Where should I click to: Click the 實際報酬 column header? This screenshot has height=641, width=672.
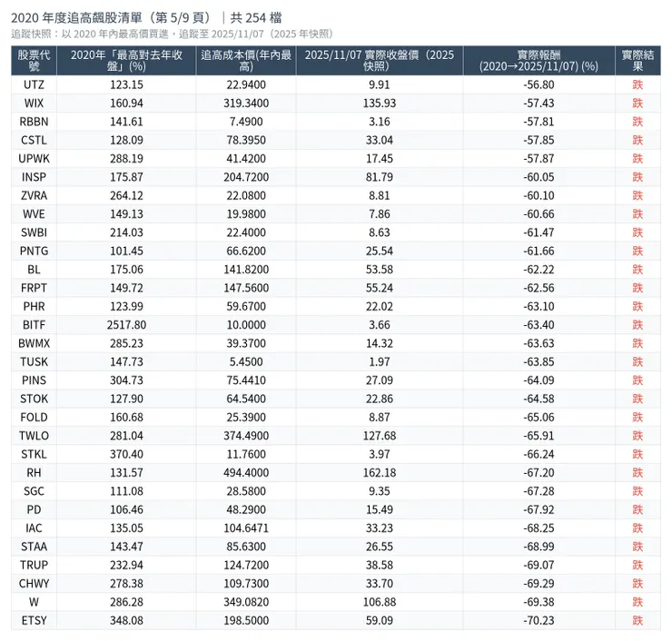[x=539, y=61]
